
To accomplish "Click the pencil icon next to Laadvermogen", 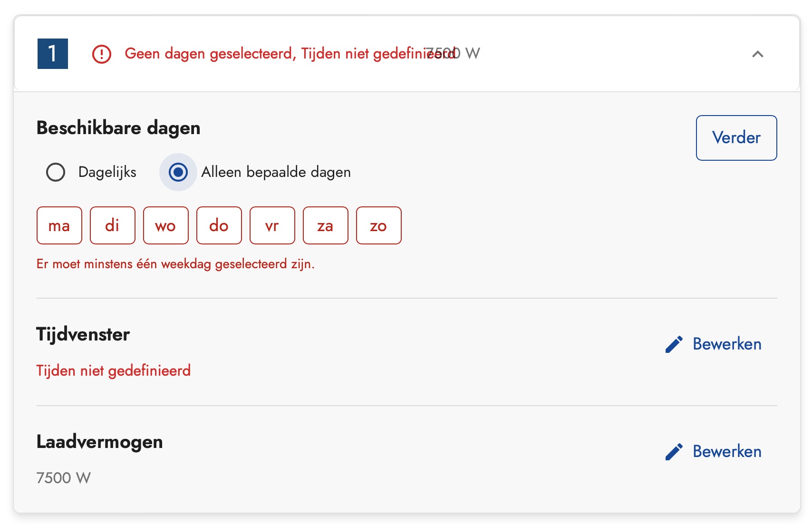I will click(x=675, y=451).
